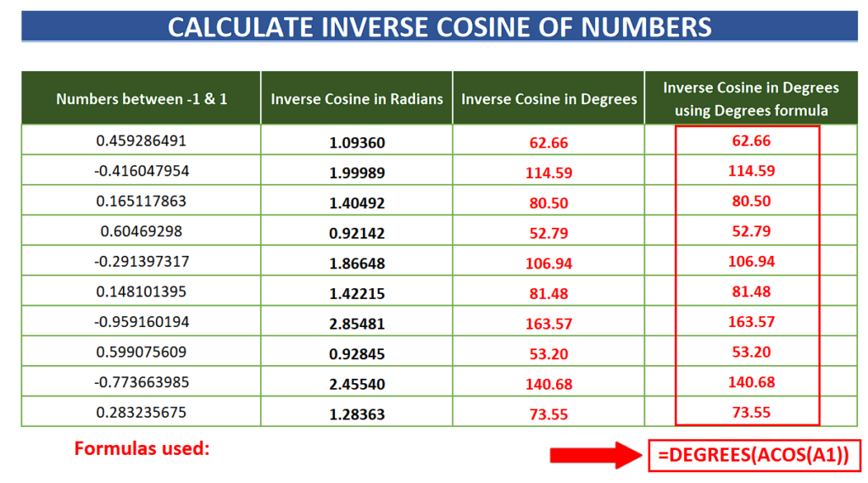Click on the number -0.291397317

coord(142,261)
